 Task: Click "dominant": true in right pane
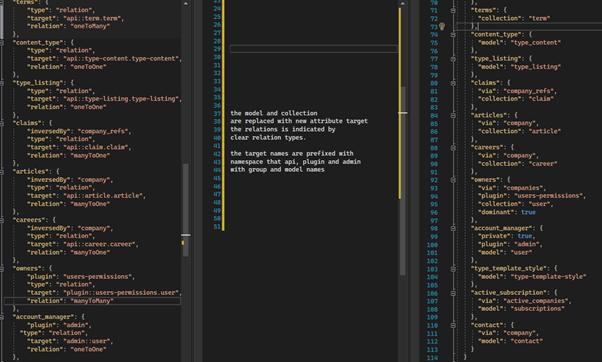click(507, 212)
